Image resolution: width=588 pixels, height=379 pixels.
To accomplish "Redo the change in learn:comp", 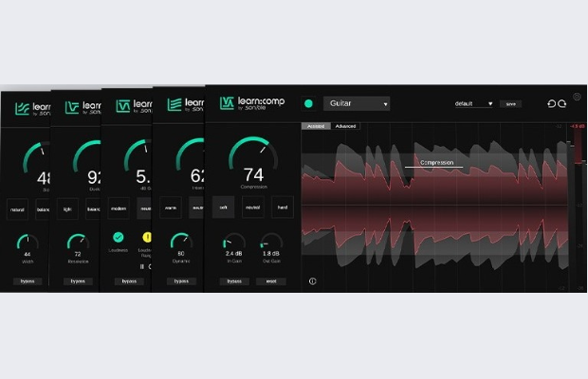I will click(x=561, y=103).
